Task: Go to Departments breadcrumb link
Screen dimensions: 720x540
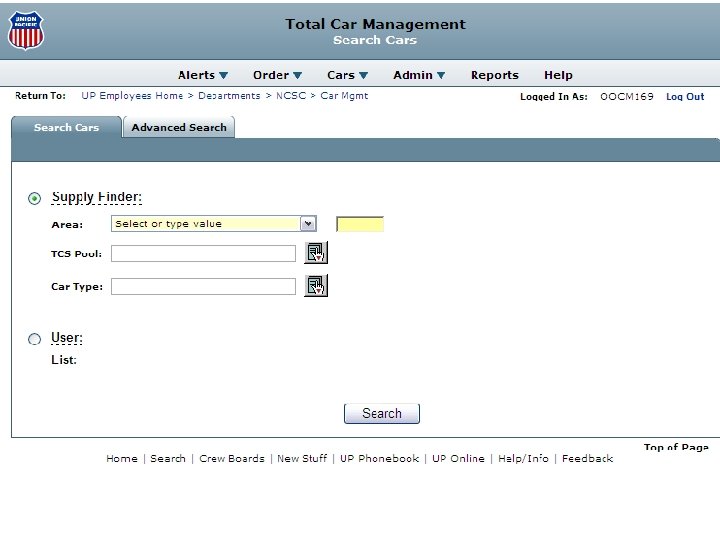Action: [229, 96]
